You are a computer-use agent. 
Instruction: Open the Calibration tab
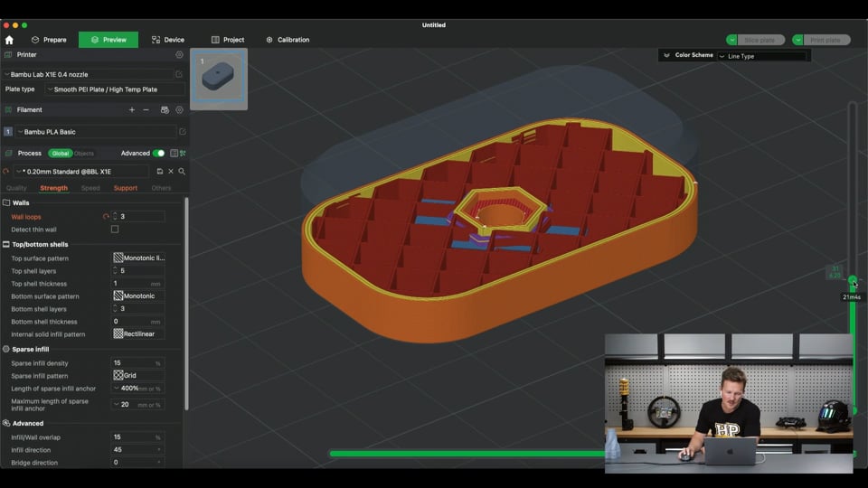[x=288, y=40]
